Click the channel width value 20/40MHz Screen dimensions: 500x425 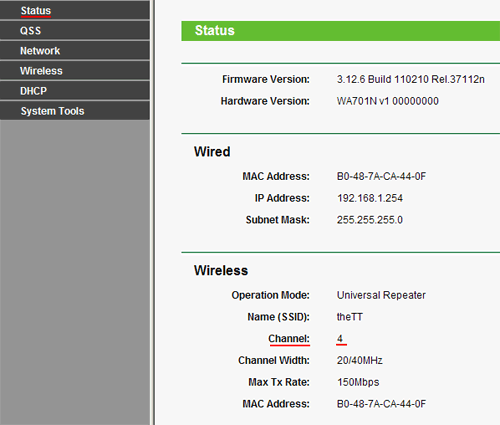pyautogui.click(x=359, y=360)
